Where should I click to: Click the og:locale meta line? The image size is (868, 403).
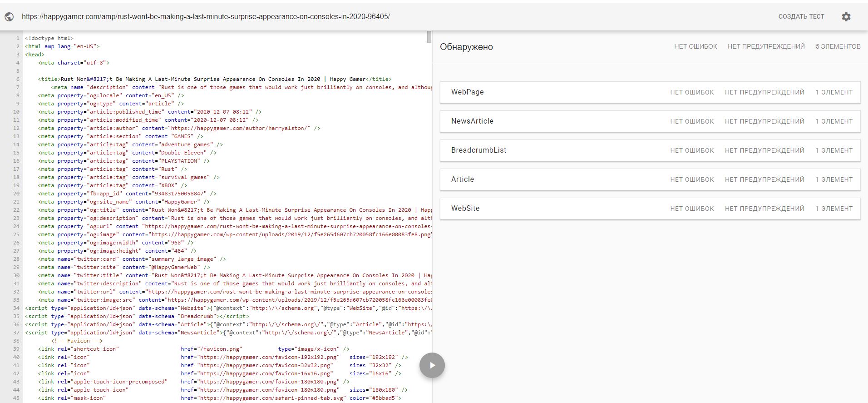click(111, 95)
